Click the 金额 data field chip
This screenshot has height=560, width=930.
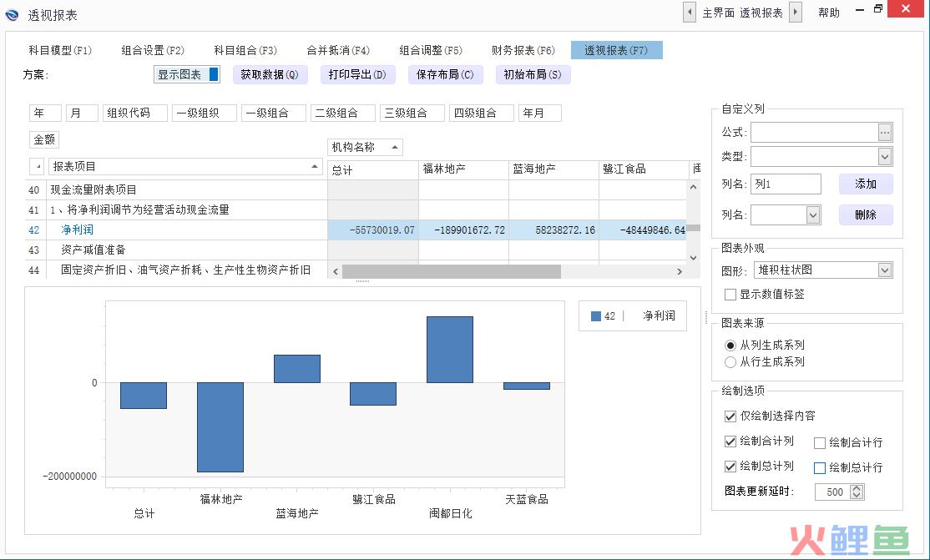[x=44, y=139]
